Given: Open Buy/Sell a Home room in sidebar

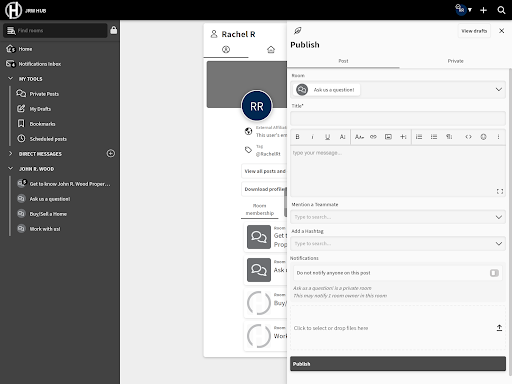Looking at the screenshot, I should (x=48, y=214).
